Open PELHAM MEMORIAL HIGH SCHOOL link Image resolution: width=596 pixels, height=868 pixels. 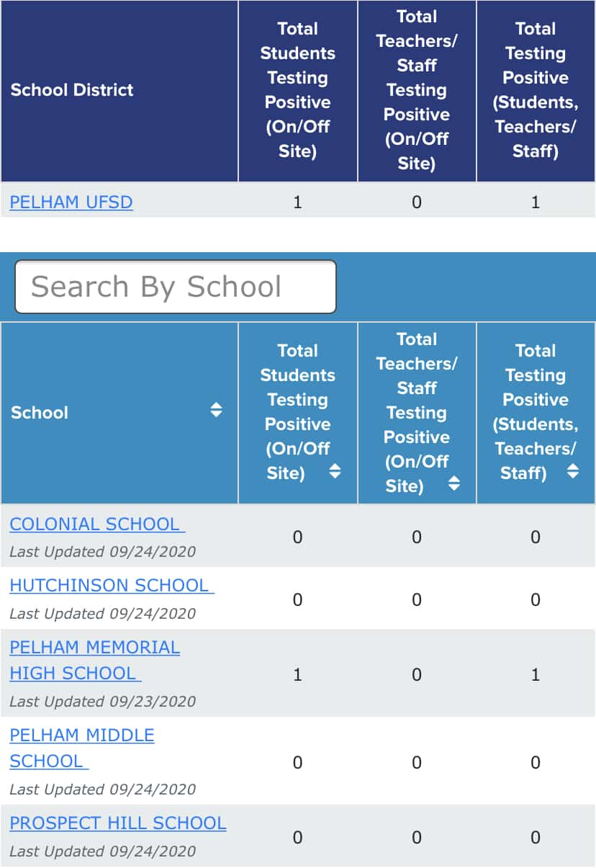point(94,661)
